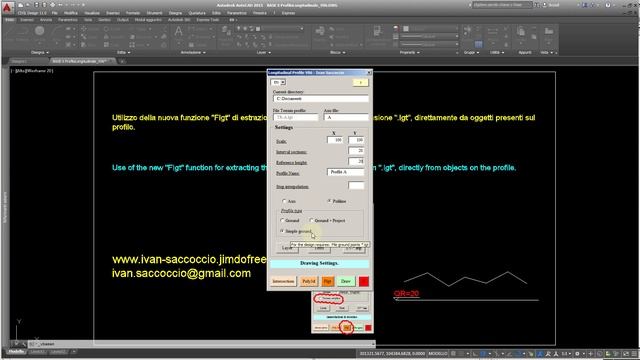Click the Match Properties icon in Proprietà
The image size is (640, 360).
pos(378,31)
